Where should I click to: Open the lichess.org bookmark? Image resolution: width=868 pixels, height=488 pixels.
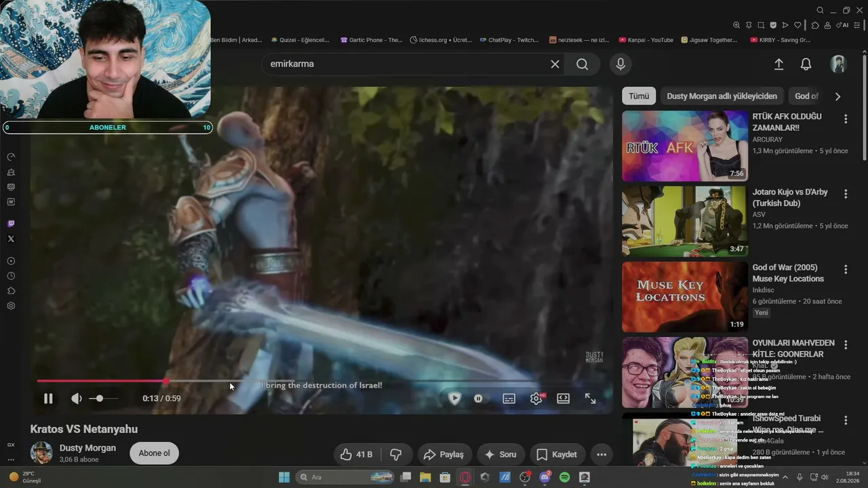[441, 40]
